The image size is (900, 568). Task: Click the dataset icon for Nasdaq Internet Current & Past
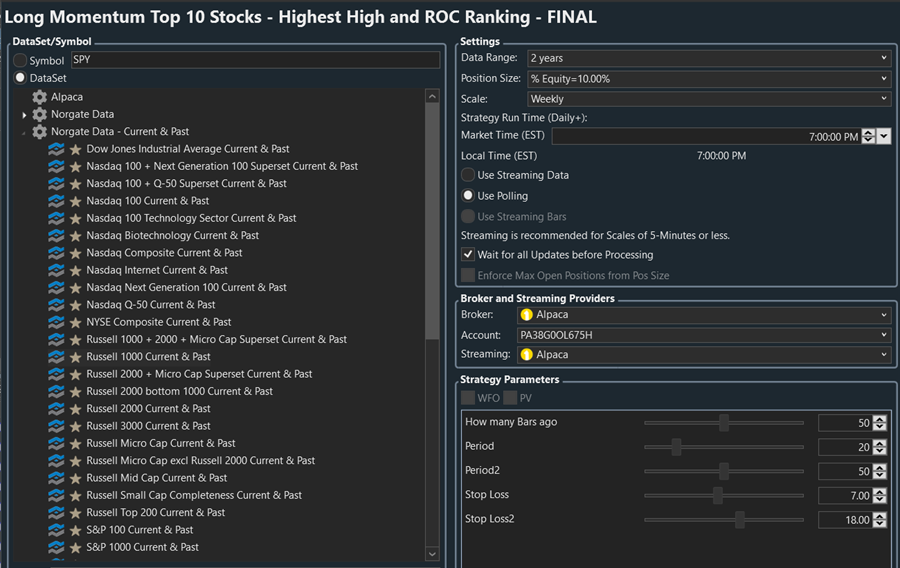pyautogui.click(x=56, y=270)
